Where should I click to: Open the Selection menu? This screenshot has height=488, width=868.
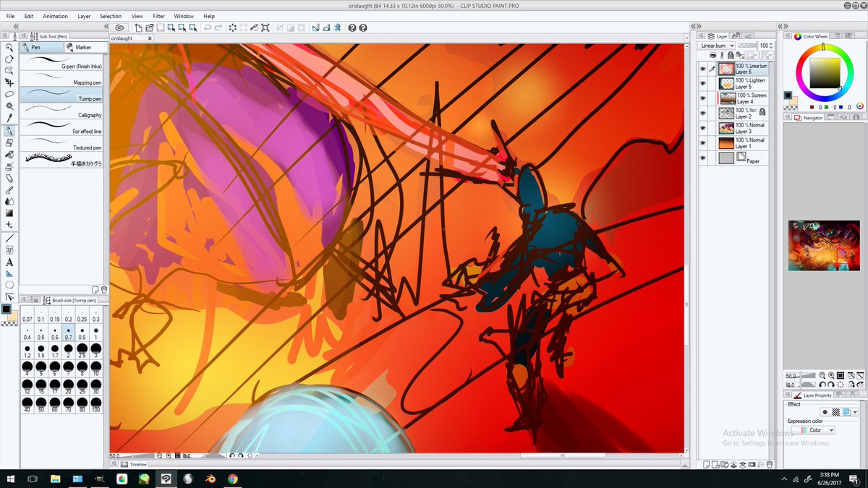pos(111,15)
